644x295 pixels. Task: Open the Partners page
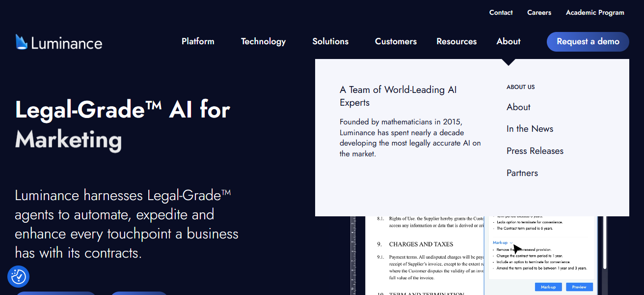522,173
